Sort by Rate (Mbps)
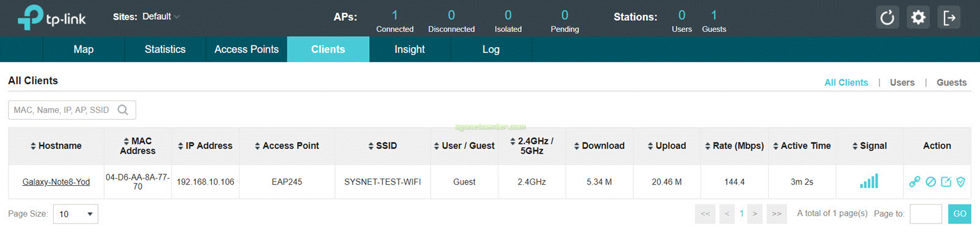 click(734, 146)
